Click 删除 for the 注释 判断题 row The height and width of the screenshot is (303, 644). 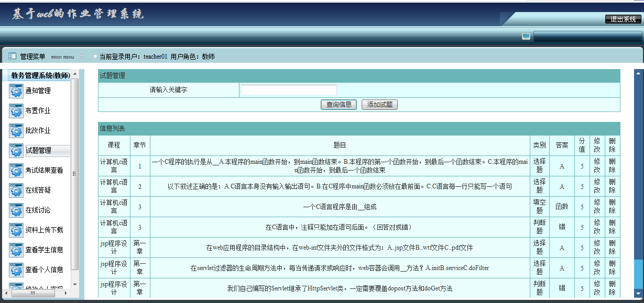(x=613, y=227)
